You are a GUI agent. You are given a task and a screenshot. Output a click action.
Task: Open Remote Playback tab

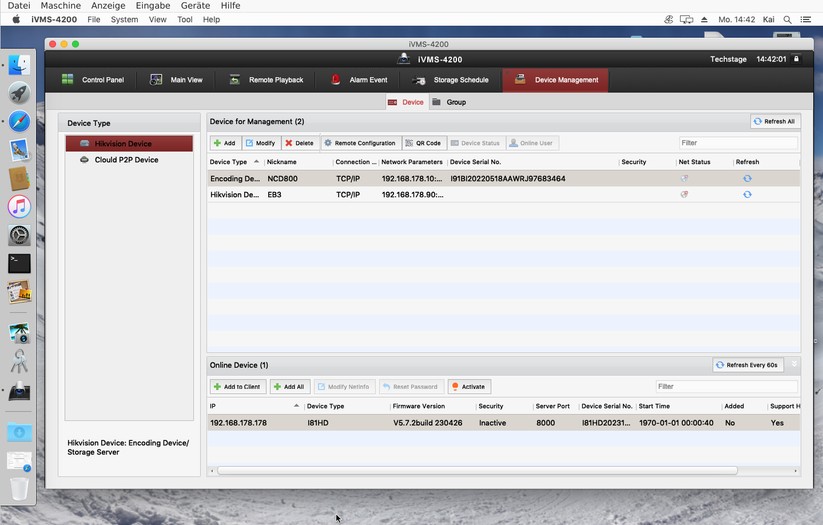(267, 80)
